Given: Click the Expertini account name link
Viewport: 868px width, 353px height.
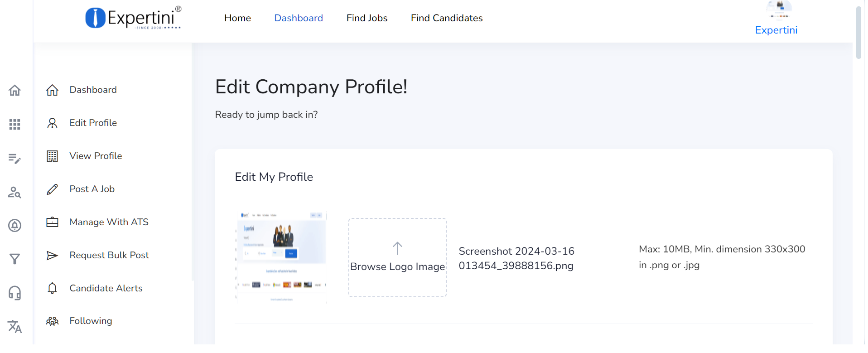Looking at the screenshot, I should [776, 30].
